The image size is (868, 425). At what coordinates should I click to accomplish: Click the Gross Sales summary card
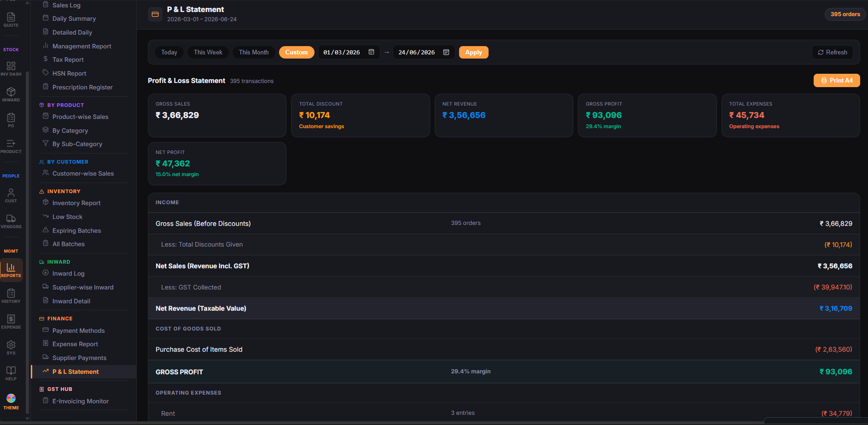tap(217, 115)
